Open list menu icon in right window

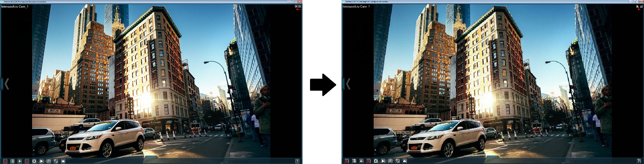354,161
